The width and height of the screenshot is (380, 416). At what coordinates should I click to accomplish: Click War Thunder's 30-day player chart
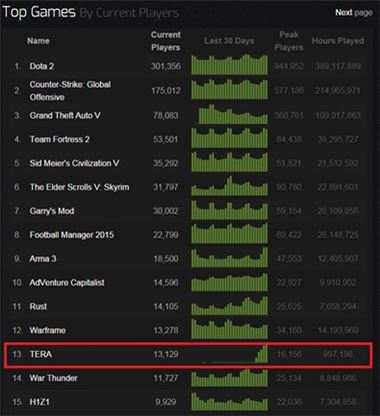tap(229, 377)
